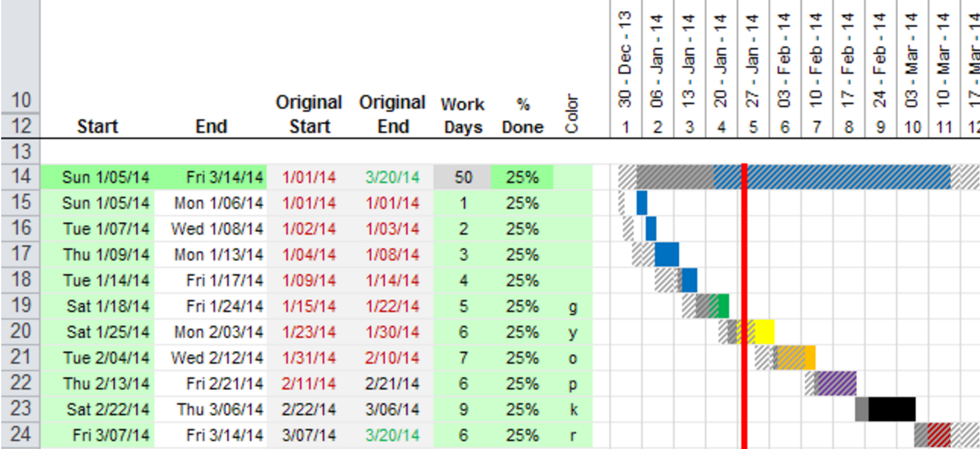Select the Sun 1/05/14 start cell in row 14
This screenshot has width=980, height=449.
pos(98,177)
